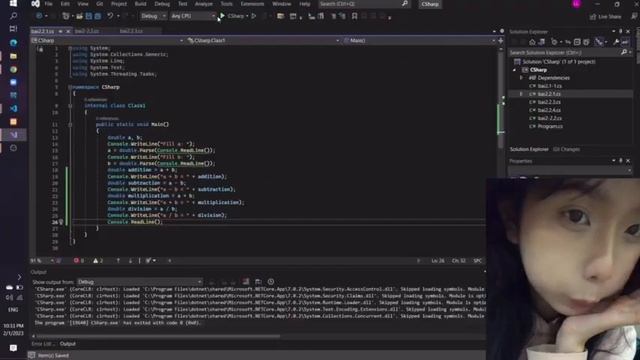
Task: Open CSharp startup target dropdown arrow
Action: click(x=247, y=16)
